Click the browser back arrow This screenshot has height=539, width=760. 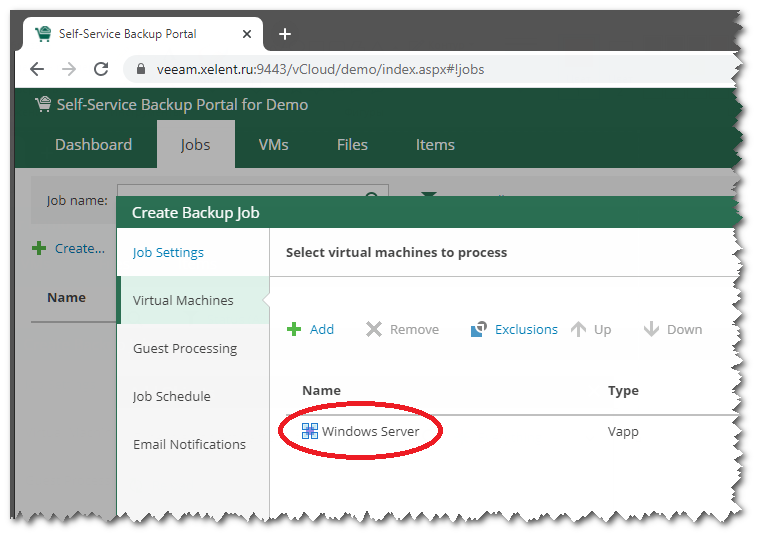point(37,69)
